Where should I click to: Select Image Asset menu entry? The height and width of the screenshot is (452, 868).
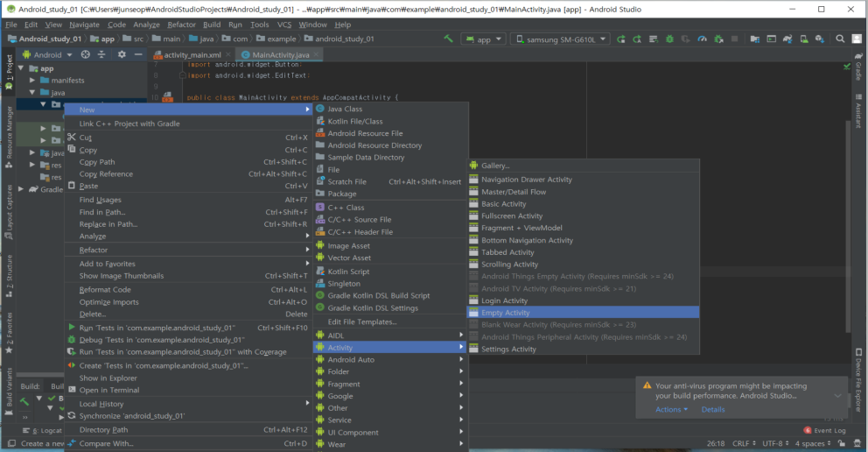click(x=391, y=246)
